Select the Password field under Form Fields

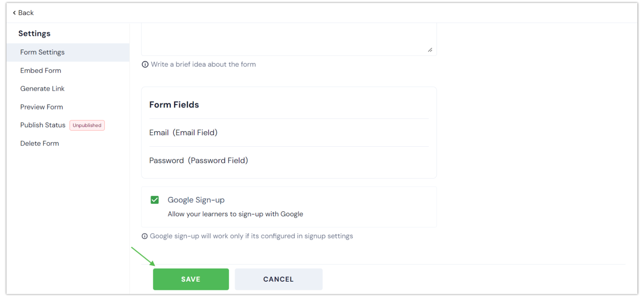pos(199,160)
